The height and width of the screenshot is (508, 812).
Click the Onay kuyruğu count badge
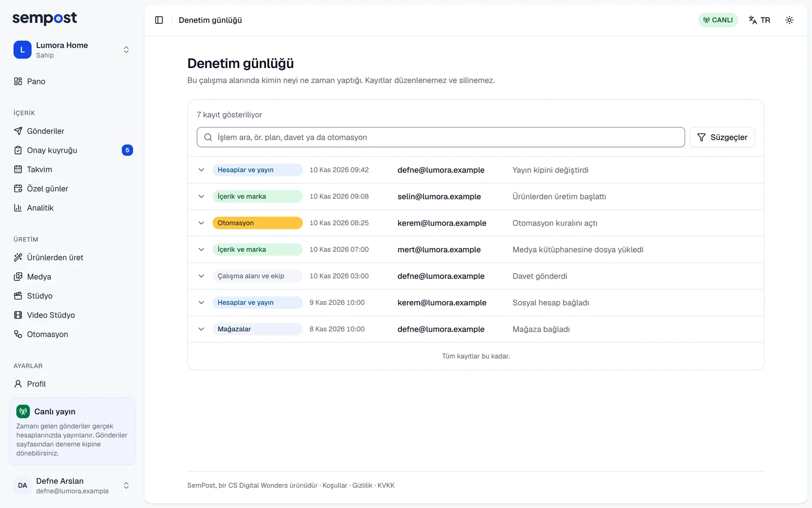coord(127,150)
